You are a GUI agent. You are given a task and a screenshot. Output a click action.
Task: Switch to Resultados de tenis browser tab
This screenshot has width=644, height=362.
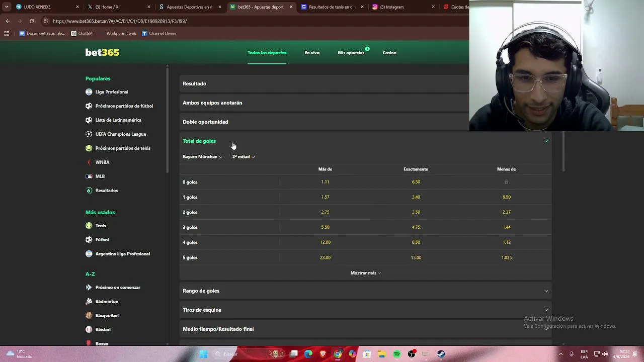coord(332,7)
